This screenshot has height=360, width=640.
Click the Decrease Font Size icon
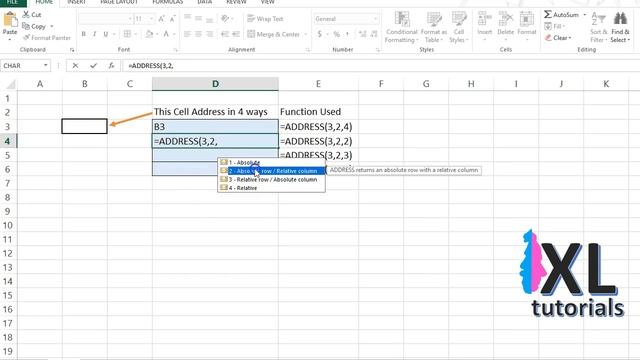click(172, 19)
